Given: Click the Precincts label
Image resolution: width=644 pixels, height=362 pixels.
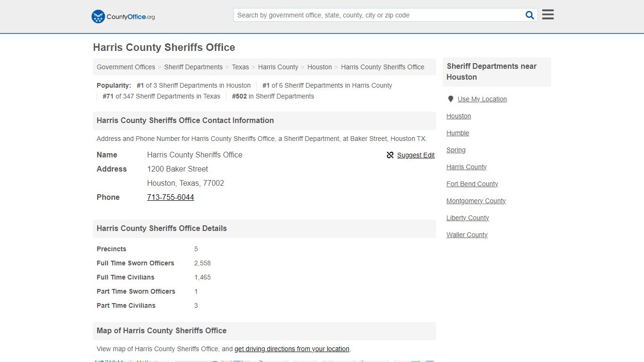Looking at the screenshot, I should pyautogui.click(x=111, y=249).
